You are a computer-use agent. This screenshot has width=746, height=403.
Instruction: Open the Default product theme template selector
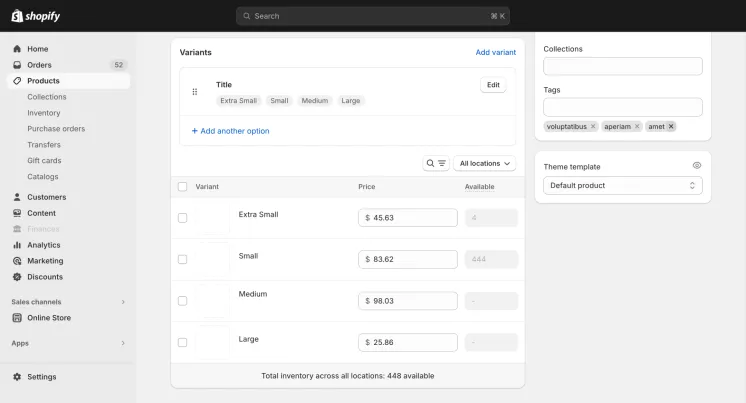point(623,186)
